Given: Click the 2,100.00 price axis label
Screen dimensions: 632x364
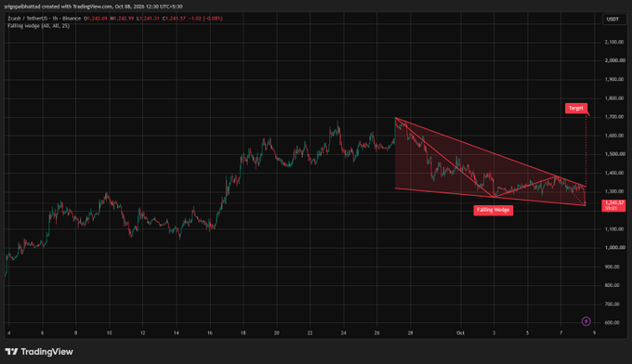Looking at the screenshot, I should tap(614, 42).
